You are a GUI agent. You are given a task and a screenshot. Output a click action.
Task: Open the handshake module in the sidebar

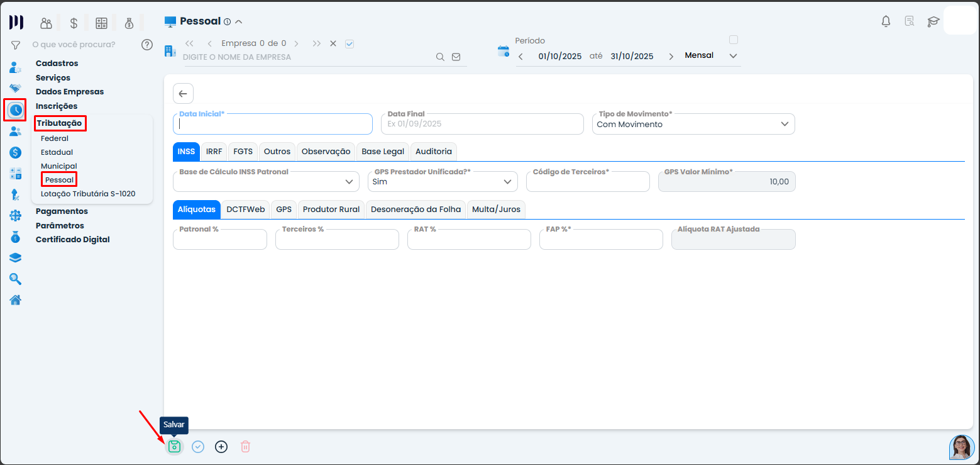16,88
